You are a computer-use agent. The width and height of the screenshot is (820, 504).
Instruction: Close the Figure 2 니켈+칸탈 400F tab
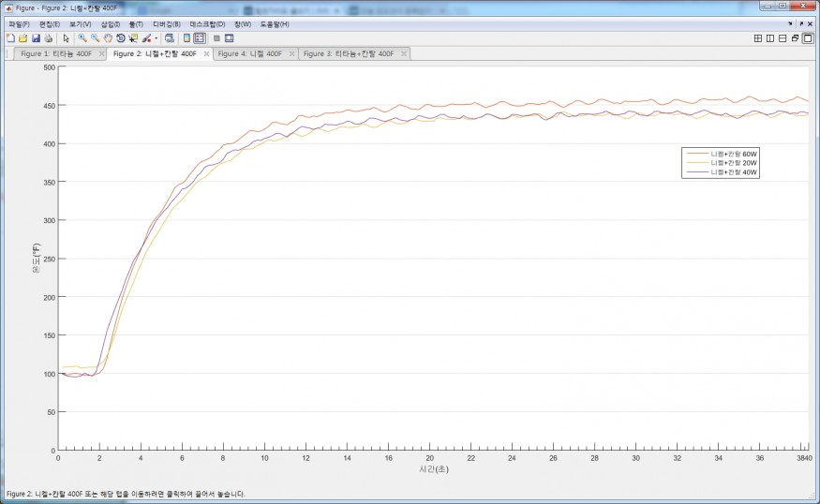[x=206, y=53]
